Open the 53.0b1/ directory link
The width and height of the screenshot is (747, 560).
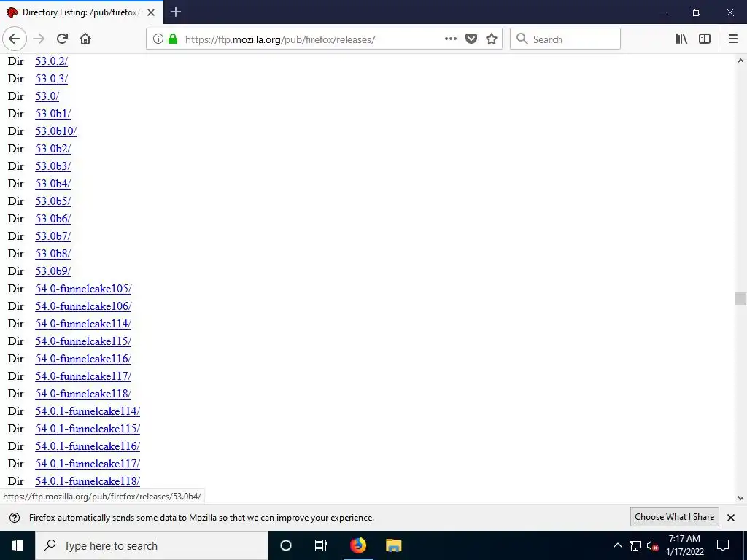coord(53,114)
